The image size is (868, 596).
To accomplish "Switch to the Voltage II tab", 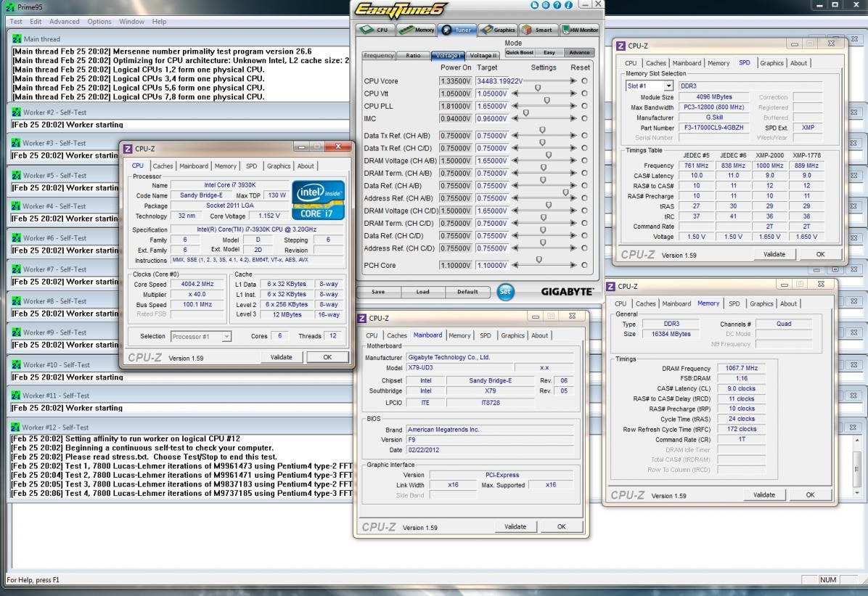I will click(x=483, y=55).
